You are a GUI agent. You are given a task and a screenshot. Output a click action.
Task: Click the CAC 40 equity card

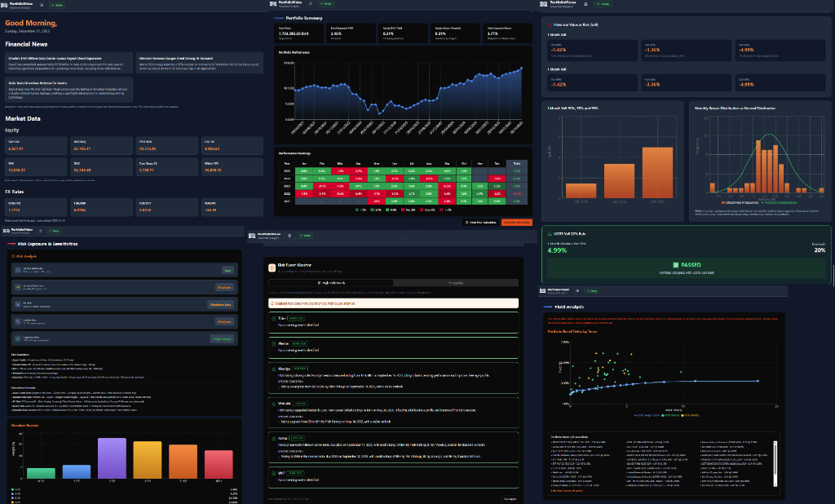(232, 145)
